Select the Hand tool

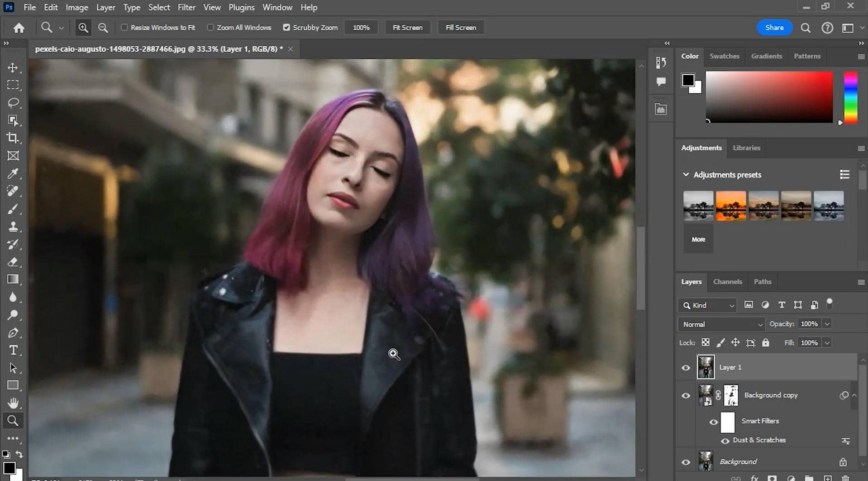pyautogui.click(x=13, y=403)
